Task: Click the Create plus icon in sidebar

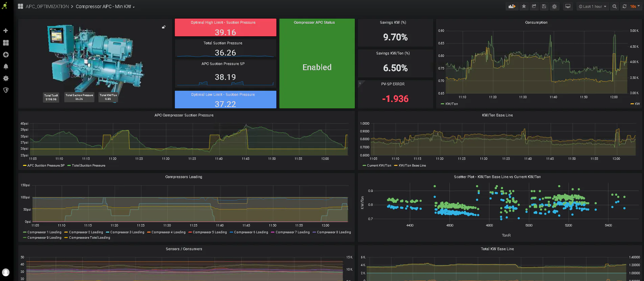Action: pyautogui.click(x=6, y=30)
